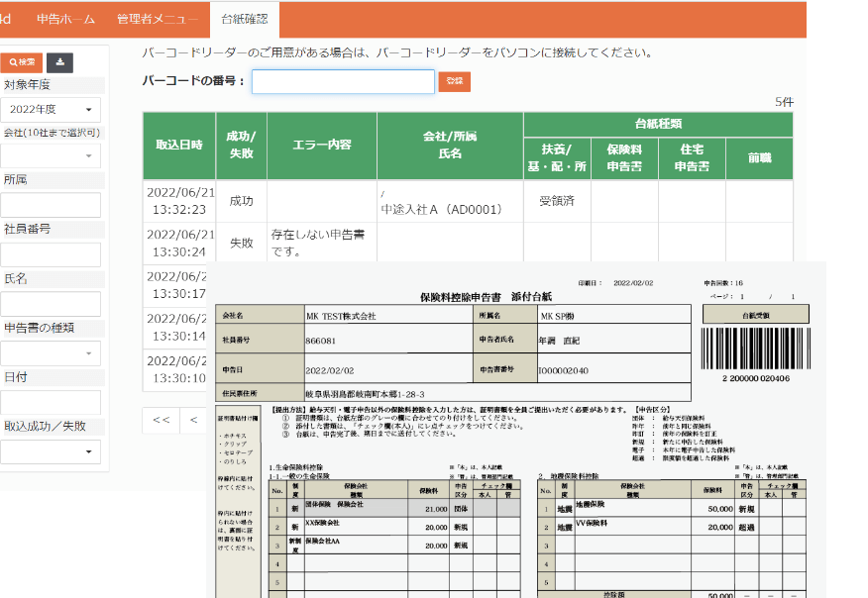
Task: Expand the 会社(10社まで選択可) dropdown
Action: 51,155
